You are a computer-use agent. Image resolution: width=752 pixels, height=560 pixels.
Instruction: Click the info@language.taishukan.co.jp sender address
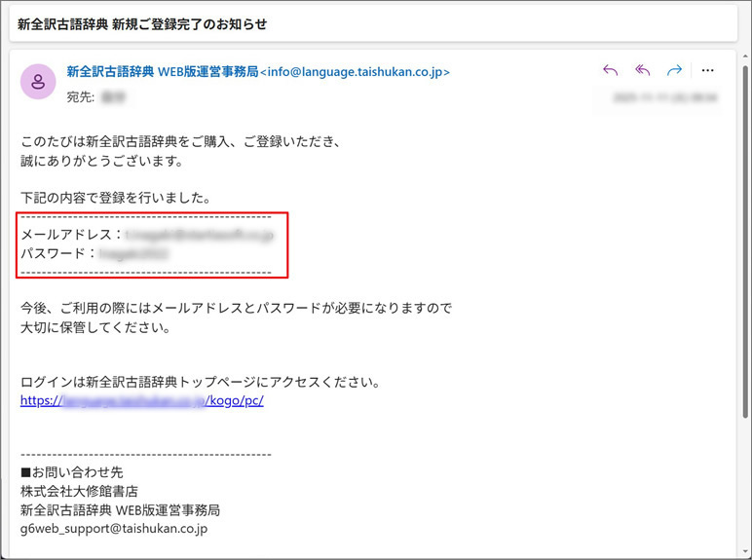tap(357, 72)
